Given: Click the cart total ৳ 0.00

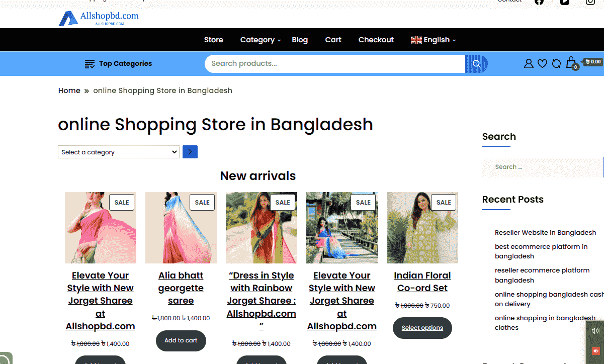Looking at the screenshot, I should pyautogui.click(x=593, y=62).
